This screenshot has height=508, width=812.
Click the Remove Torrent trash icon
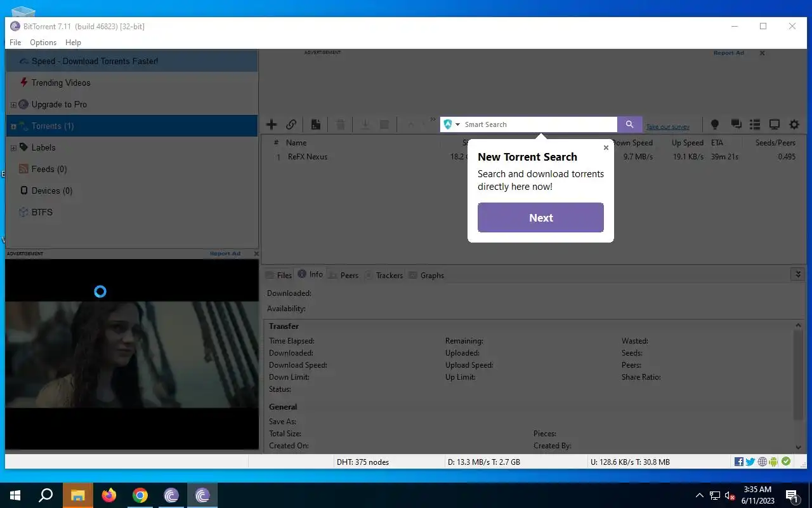(341, 124)
